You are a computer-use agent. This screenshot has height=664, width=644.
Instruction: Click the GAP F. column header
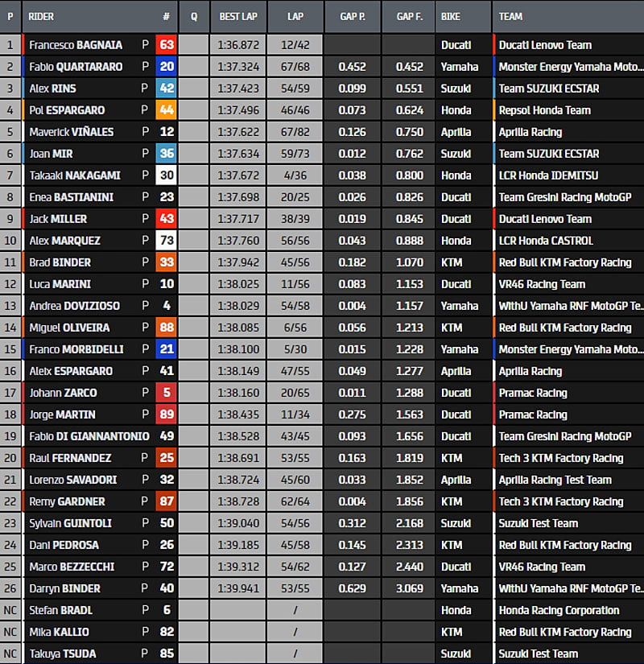(409, 16)
